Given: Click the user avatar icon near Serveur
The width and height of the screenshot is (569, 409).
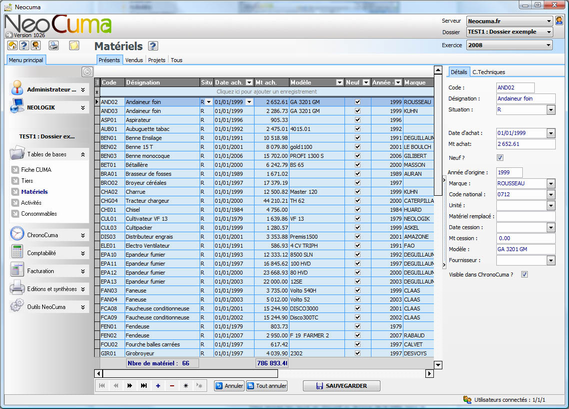Looking at the screenshot, I should (559, 21).
